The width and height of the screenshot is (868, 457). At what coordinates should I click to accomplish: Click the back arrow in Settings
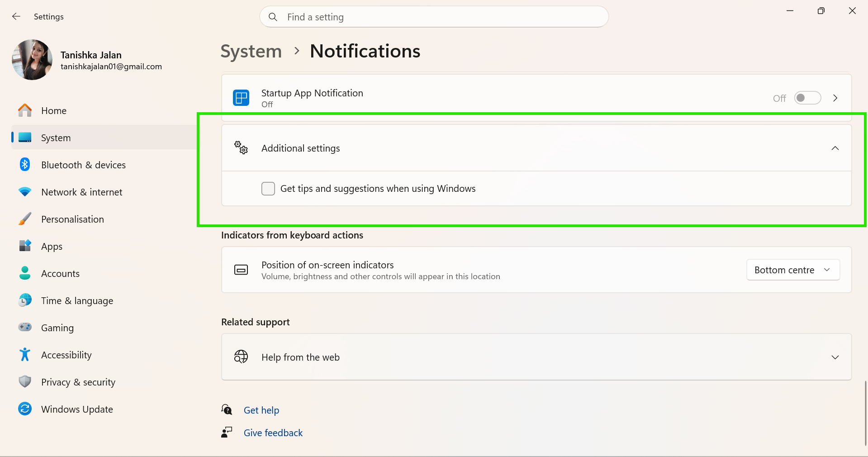(x=16, y=17)
